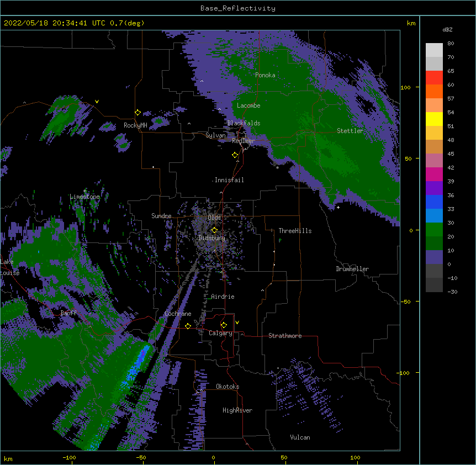Click the km unit label at top right
Image resolution: width=476 pixels, height=465 pixels.
coord(411,23)
